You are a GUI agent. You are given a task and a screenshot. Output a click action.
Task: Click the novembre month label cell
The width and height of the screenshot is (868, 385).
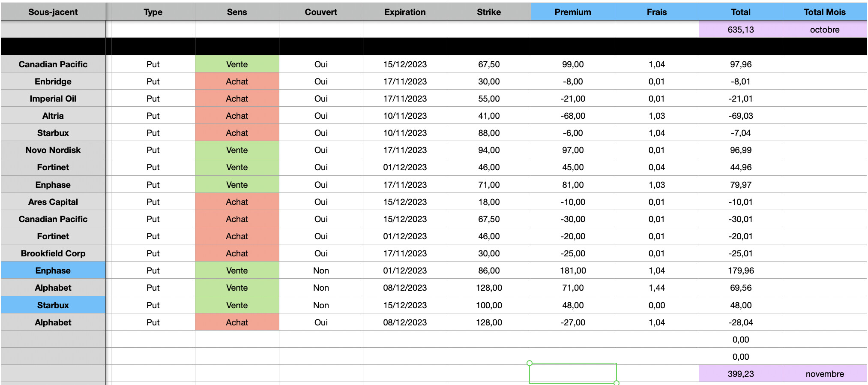tap(825, 374)
